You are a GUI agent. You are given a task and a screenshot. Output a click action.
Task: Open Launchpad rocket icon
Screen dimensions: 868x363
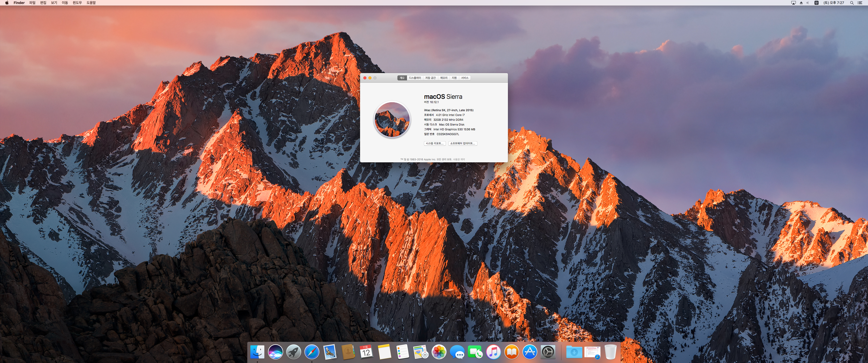293,352
